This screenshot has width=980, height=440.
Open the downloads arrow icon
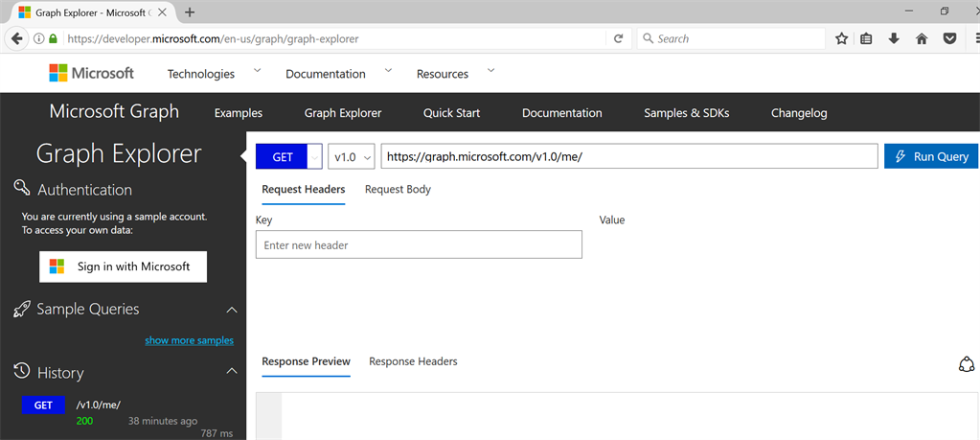point(894,38)
